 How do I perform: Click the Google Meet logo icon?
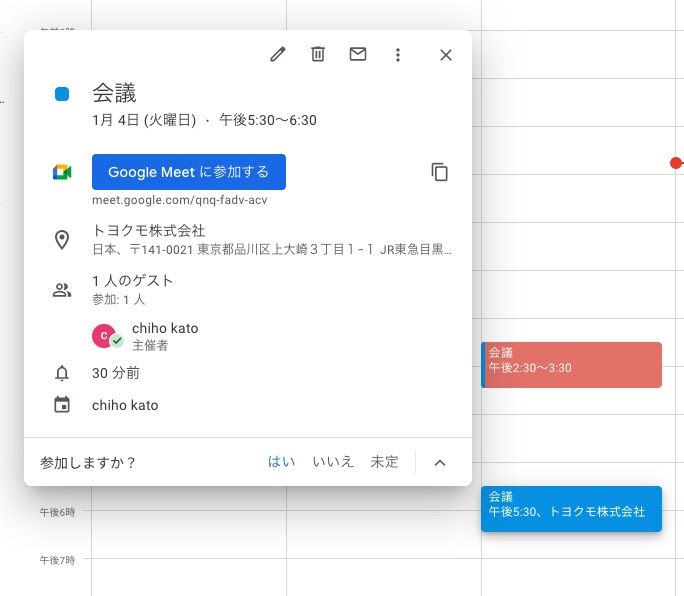coord(62,172)
